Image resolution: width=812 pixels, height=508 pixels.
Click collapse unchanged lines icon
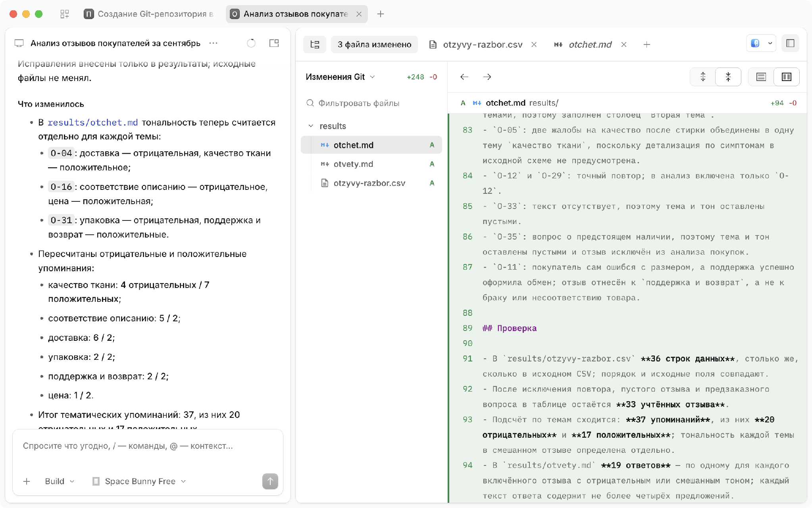(x=728, y=77)
